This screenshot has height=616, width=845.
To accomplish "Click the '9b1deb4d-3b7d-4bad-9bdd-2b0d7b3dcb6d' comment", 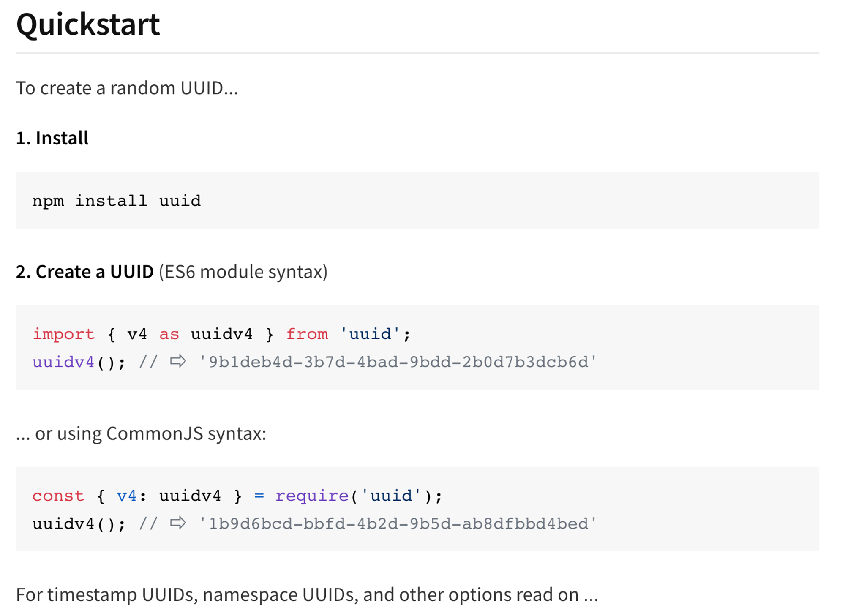I will (398, 362).
